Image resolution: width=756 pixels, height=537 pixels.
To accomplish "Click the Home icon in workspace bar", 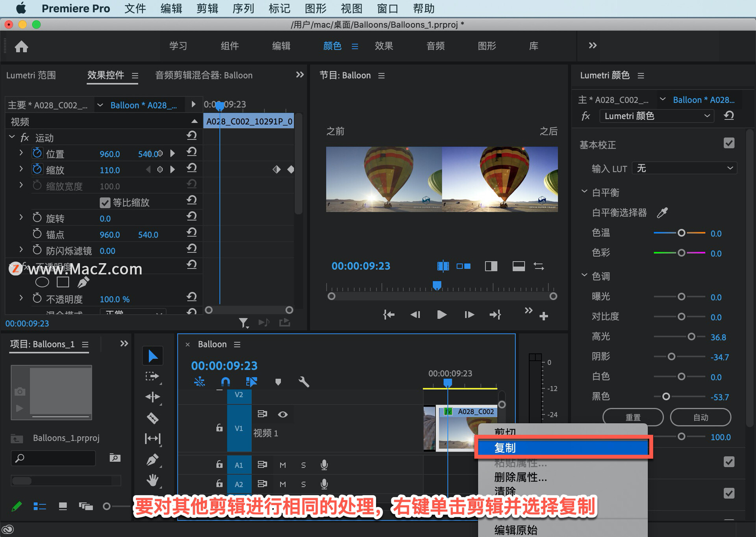I will (21, 47).
